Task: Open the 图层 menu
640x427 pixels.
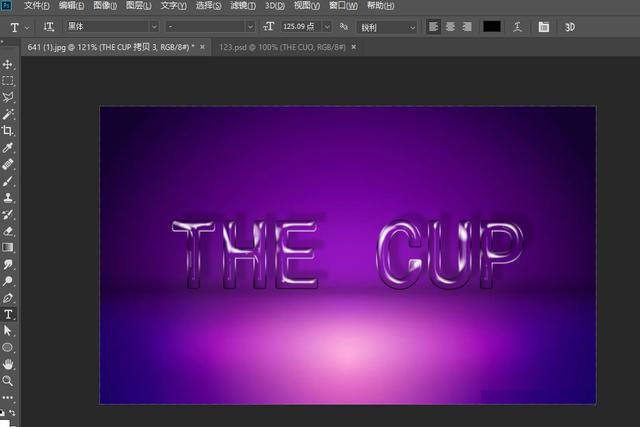Action: tap(138, 6)
